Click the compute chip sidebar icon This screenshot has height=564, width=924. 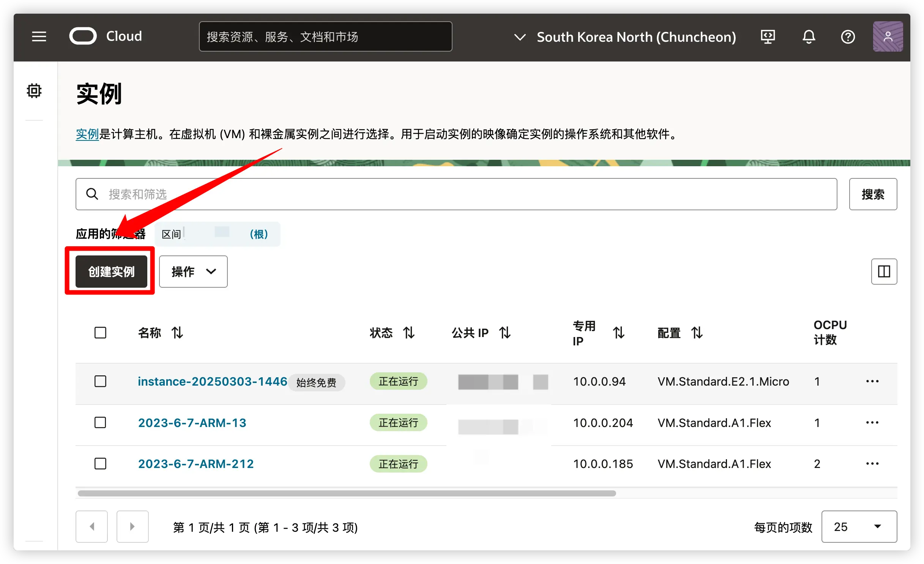click(34, 91)
